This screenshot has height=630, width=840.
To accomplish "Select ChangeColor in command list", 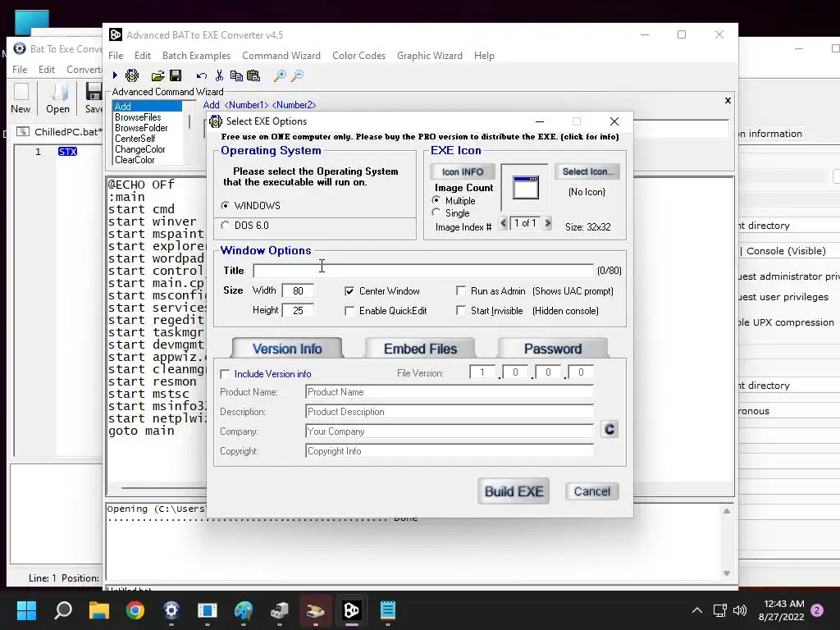I will [139, 149].
